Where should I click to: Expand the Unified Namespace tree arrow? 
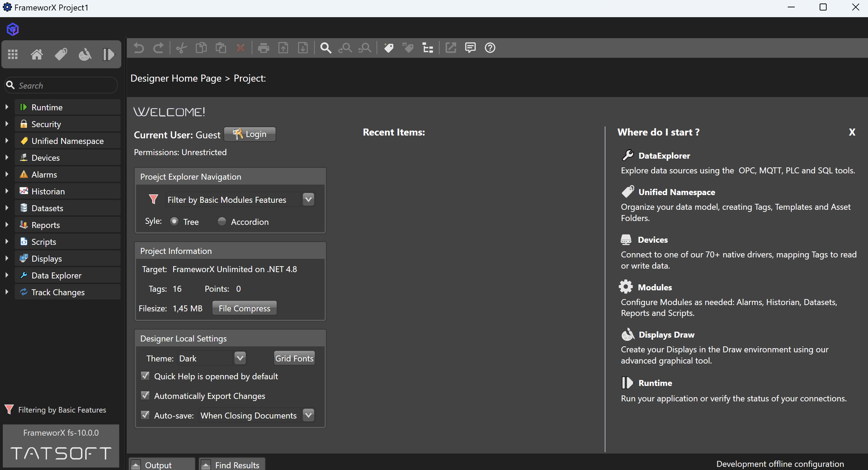tap(7, 140)
